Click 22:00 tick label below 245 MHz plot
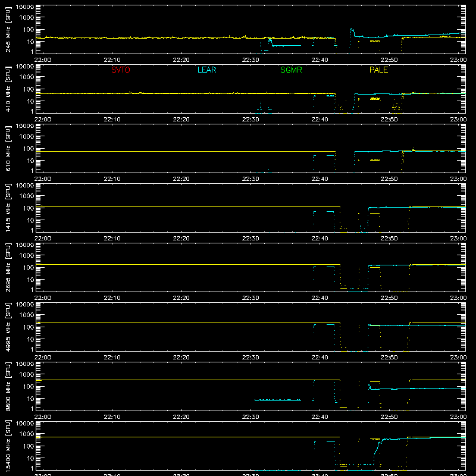This screenshot has width=476, height=476. [42, 60]
